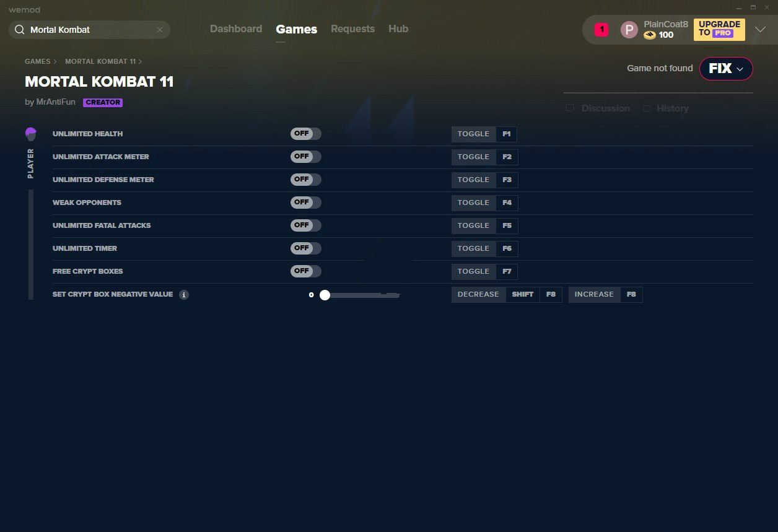The width and height of the screenshot is (778, 532).
Task: Open the red notification badge
Action: [x=601, y=30]
